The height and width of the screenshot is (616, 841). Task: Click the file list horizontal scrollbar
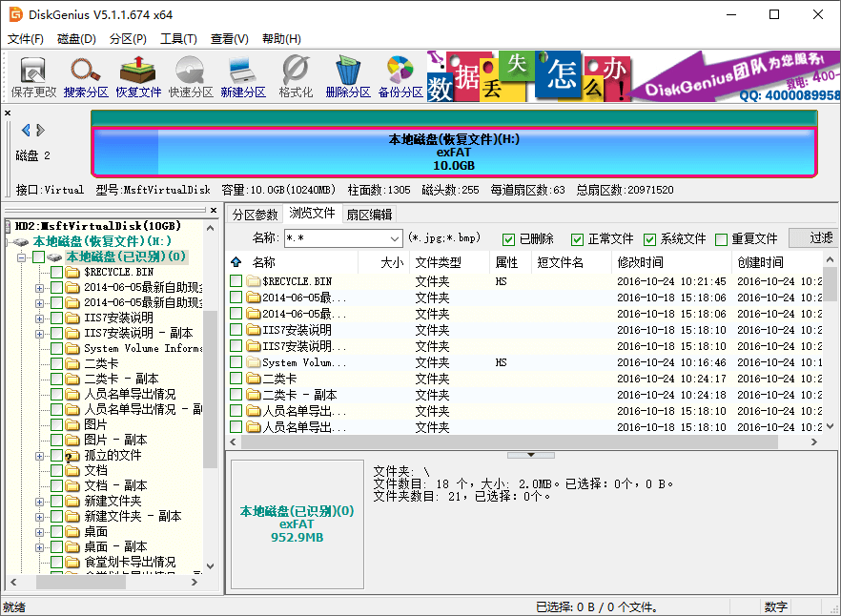pos(509,442)
